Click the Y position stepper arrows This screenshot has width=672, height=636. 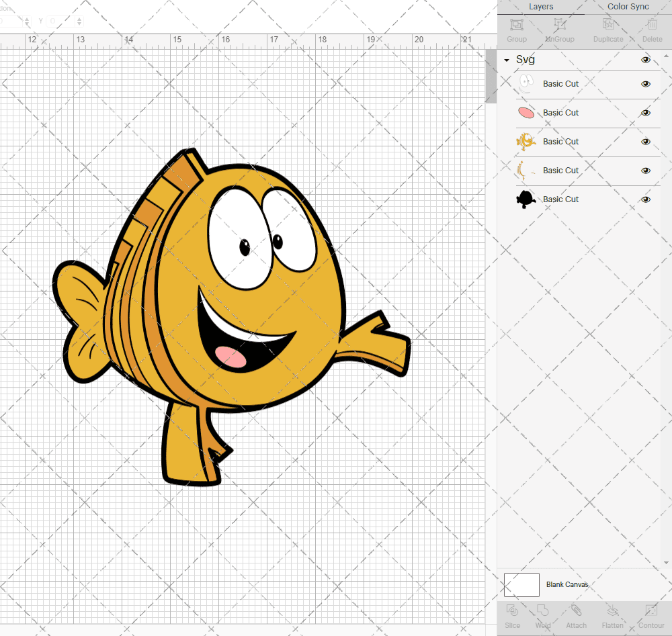[x=79, y=21]
